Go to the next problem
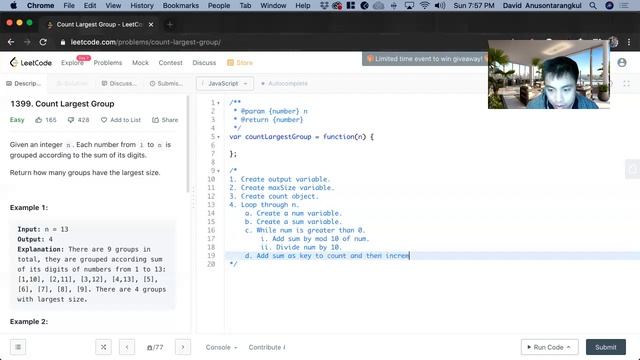 coord(183,347)
